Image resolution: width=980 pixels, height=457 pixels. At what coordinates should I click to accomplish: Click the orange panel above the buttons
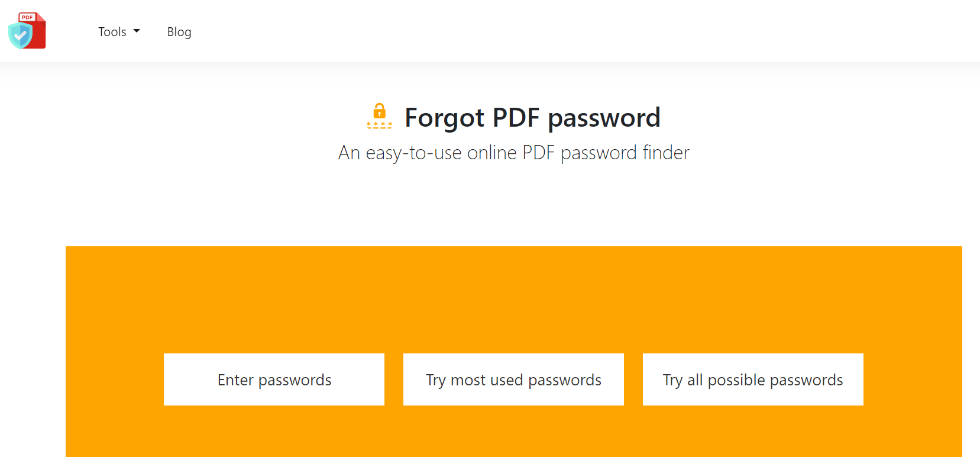[513, 296]
